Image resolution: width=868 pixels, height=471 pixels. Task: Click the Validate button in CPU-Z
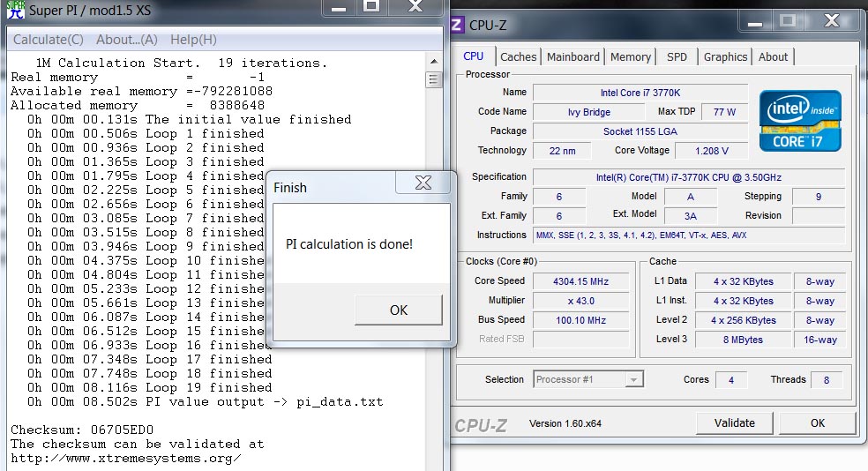coord(735,422)
